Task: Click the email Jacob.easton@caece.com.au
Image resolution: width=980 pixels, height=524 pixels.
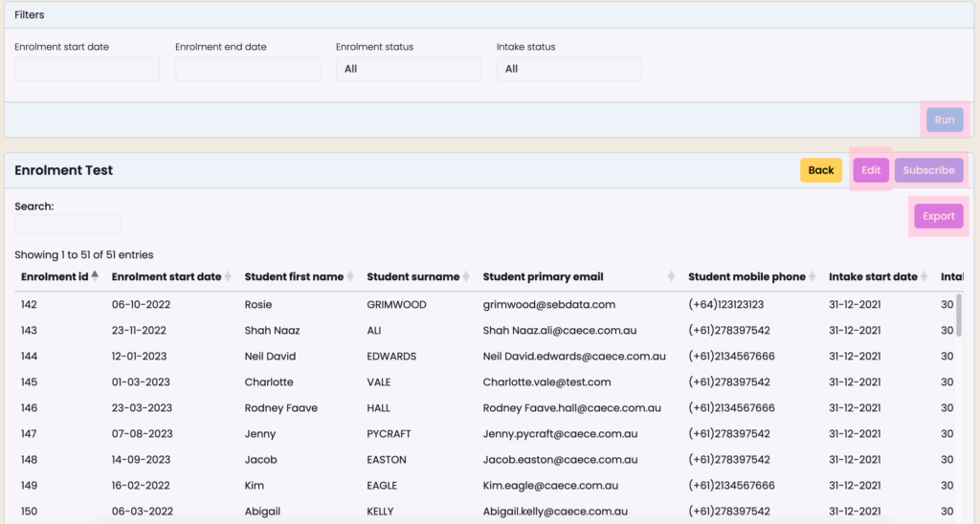Action: pos(560,459)
